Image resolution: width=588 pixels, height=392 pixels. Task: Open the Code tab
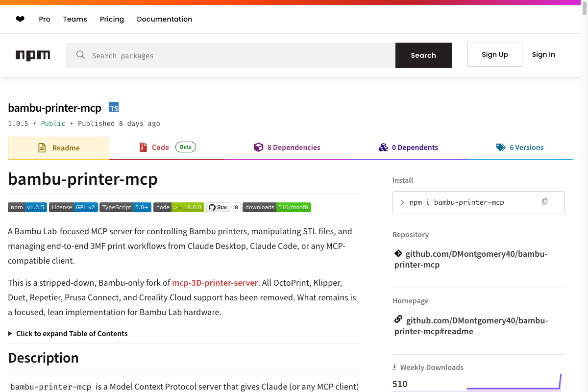click(x=160, y=147)
